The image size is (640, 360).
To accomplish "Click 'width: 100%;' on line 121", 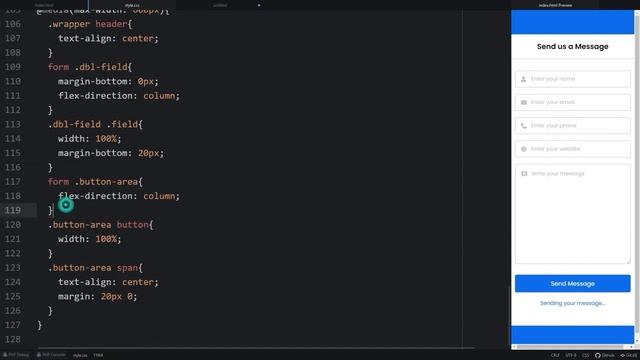I will (x=89, y=239).
